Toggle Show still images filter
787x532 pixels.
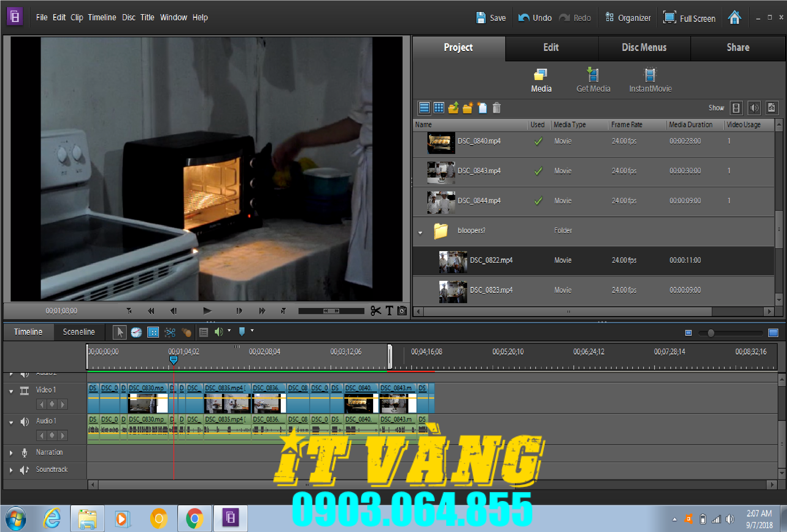click(771, 108)
